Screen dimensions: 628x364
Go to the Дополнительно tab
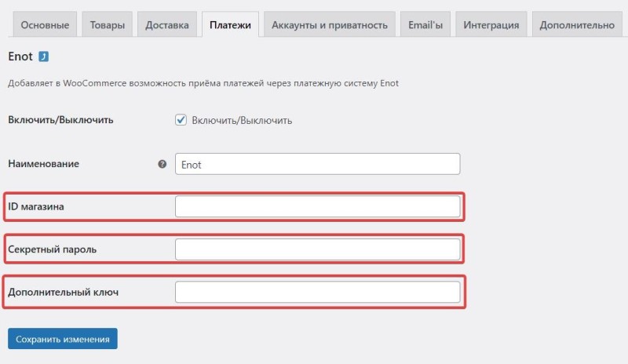click(577, 25)
